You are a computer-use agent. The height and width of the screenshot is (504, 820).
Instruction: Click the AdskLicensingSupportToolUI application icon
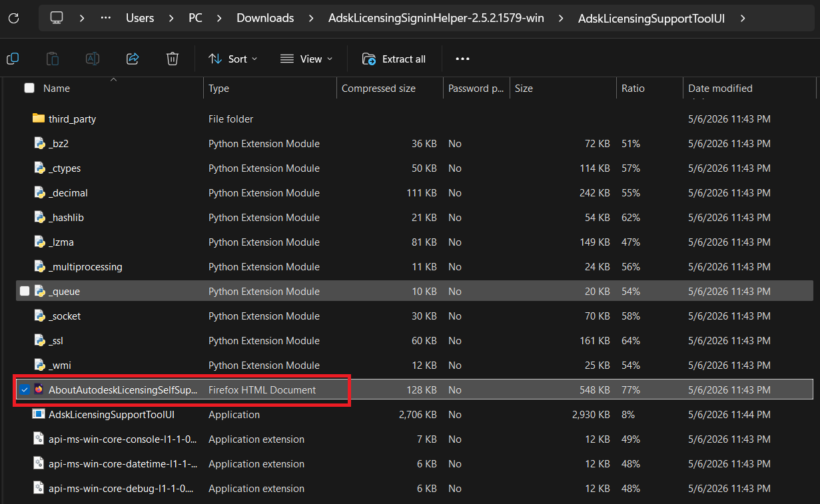pos(39,414)
